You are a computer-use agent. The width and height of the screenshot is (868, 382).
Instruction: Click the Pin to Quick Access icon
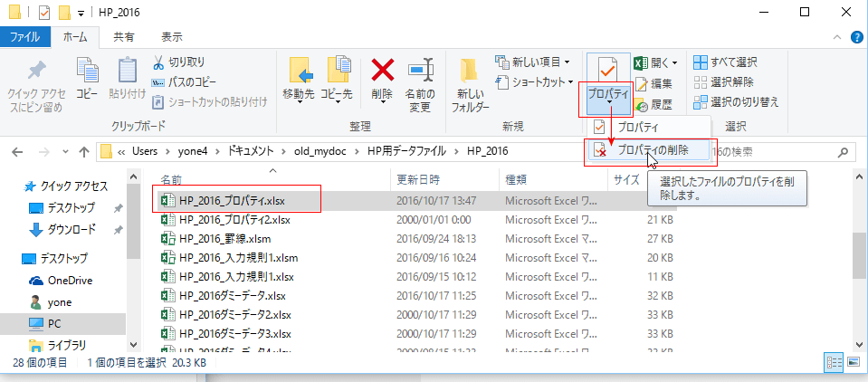[x=36, y=71]
